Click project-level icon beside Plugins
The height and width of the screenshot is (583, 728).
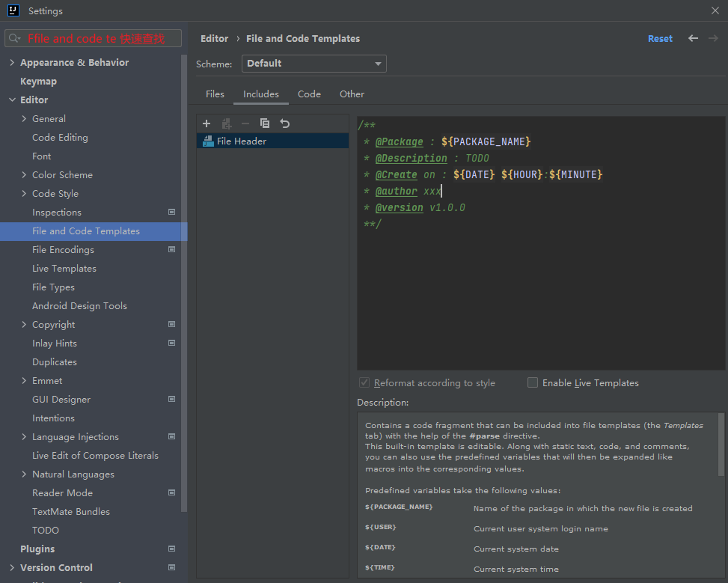(172, 549)
